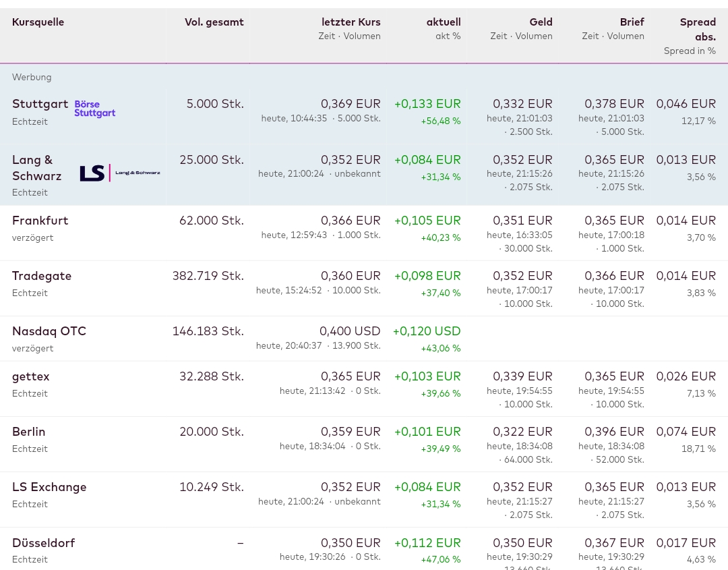This screenshot has width=728, height=570.
Task: Select Frankfurt volume 62.000 Stk.
Action: [x=212, y=220]
